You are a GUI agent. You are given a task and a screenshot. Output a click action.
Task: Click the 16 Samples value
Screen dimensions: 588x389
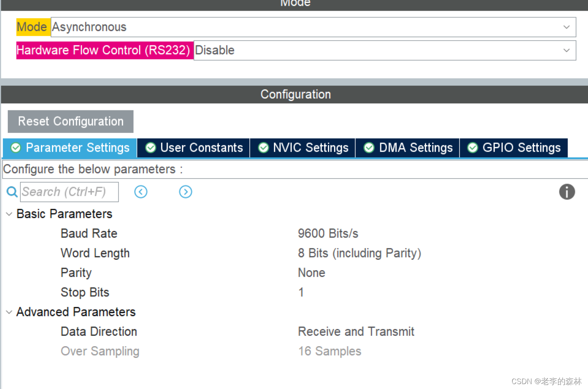330,351
